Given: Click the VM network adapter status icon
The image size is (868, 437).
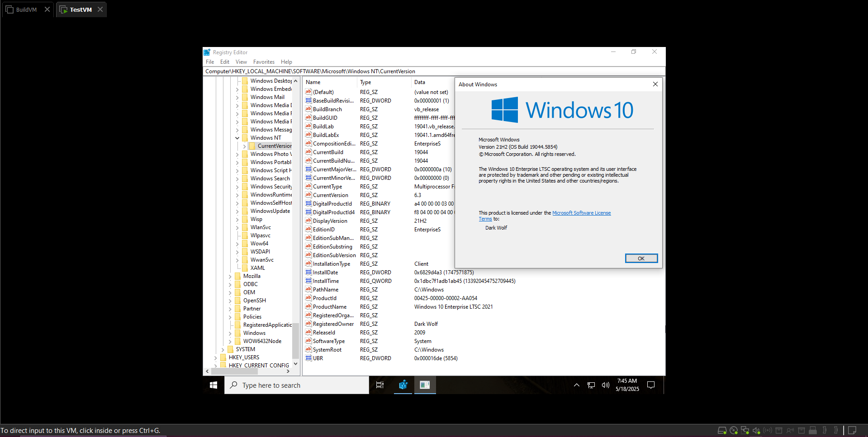Looking at the screenshot, I should pyautogui.click(x=745, y=430).
